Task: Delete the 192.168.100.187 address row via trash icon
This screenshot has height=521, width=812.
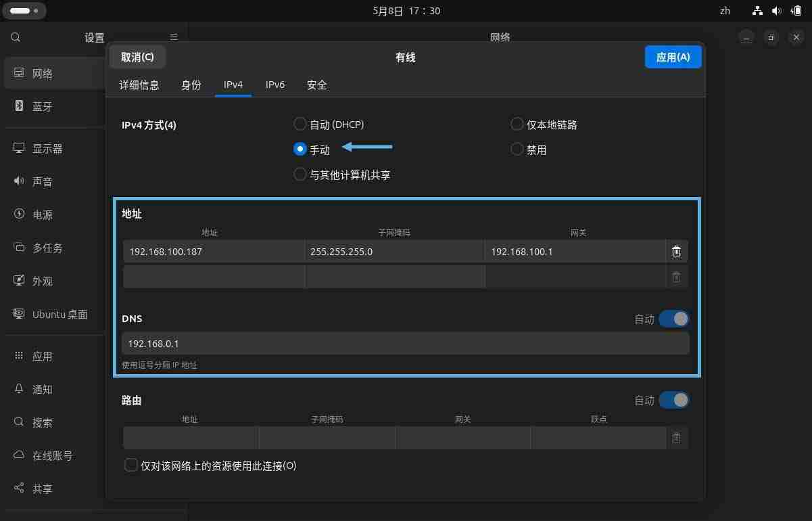Action: pyautogui.click(x=676, y=251)
